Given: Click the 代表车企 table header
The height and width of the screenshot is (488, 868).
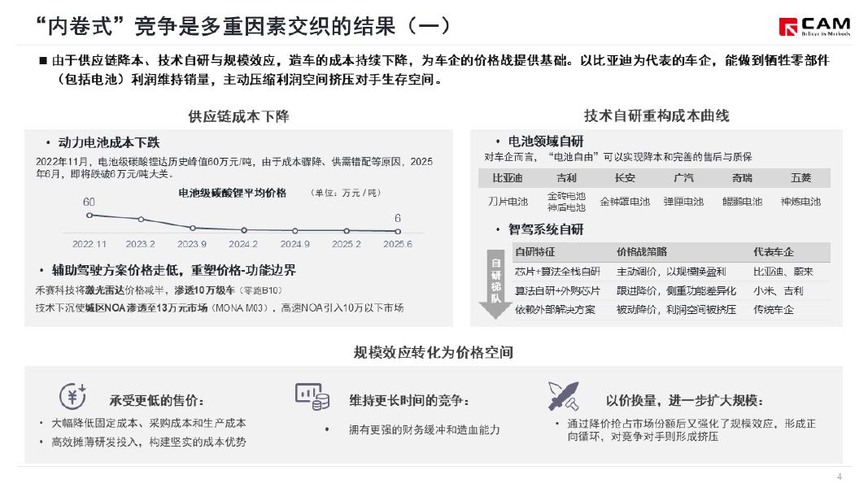Looking at the screenshot, I should (x=774, y=252).
